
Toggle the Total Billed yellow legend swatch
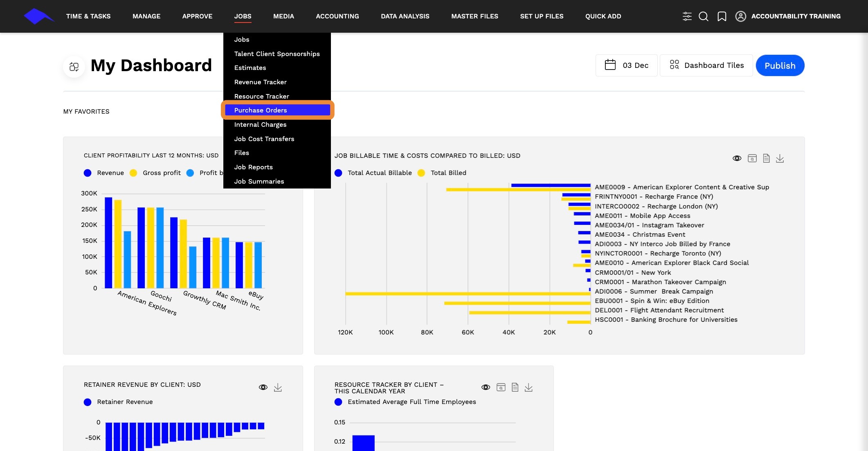(421, 173)
